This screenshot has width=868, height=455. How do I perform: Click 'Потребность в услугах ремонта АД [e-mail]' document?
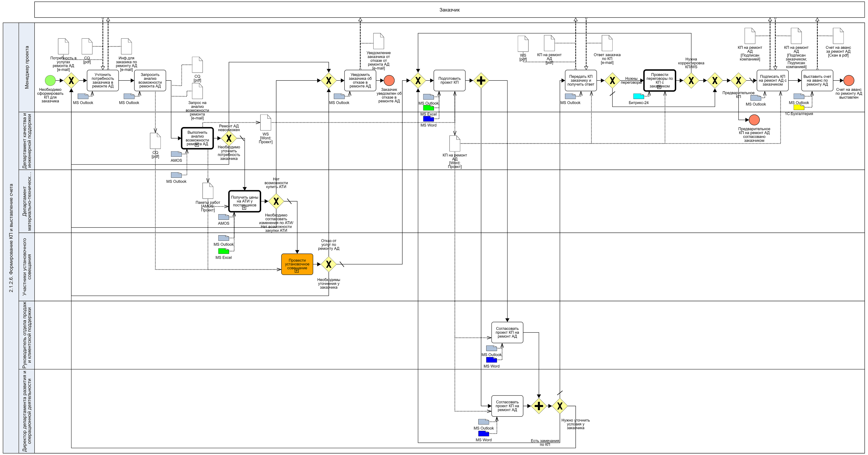click(x=63, y=46)
